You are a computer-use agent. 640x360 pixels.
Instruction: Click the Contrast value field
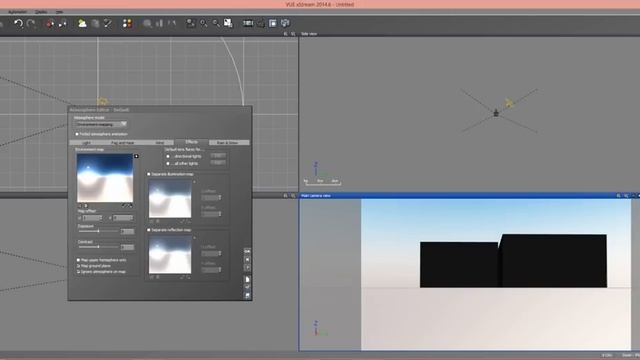pyautogui.click(x=127, y=247)
